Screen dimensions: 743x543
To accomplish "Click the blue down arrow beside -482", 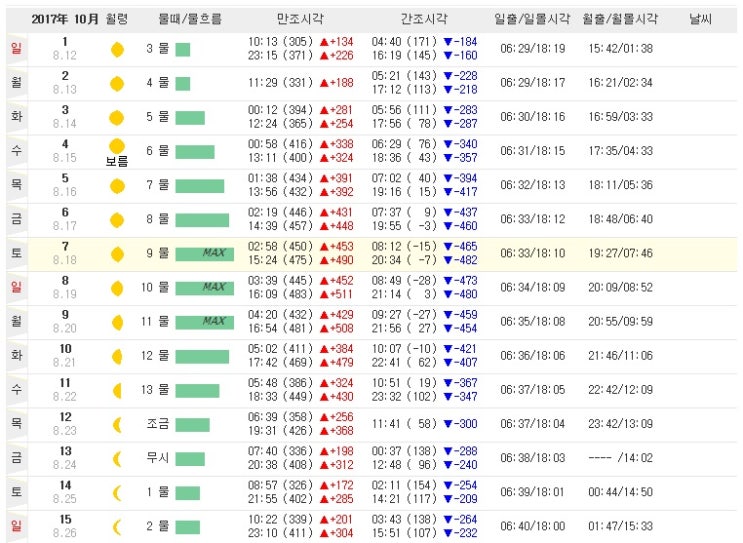I will tap(448, 261).
